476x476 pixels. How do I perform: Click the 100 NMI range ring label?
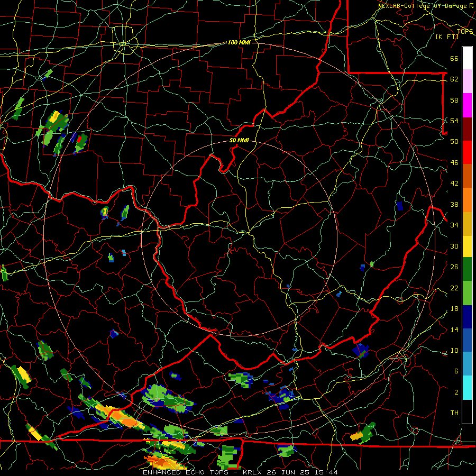(x=239, y=42)
